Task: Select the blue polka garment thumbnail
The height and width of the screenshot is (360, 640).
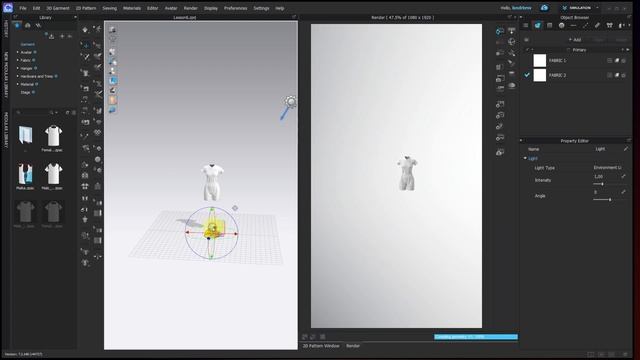Action: click(25, 174)
